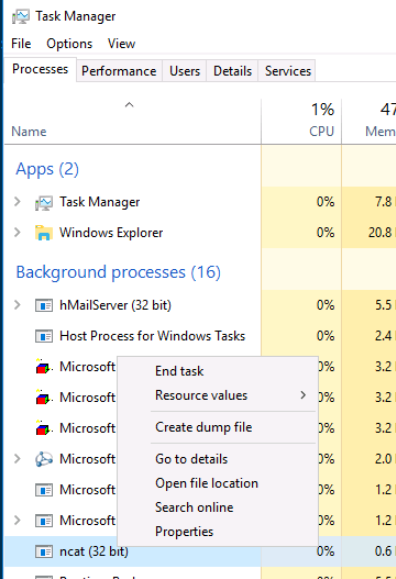Open Resource values submenu arrow

[303, 395]
